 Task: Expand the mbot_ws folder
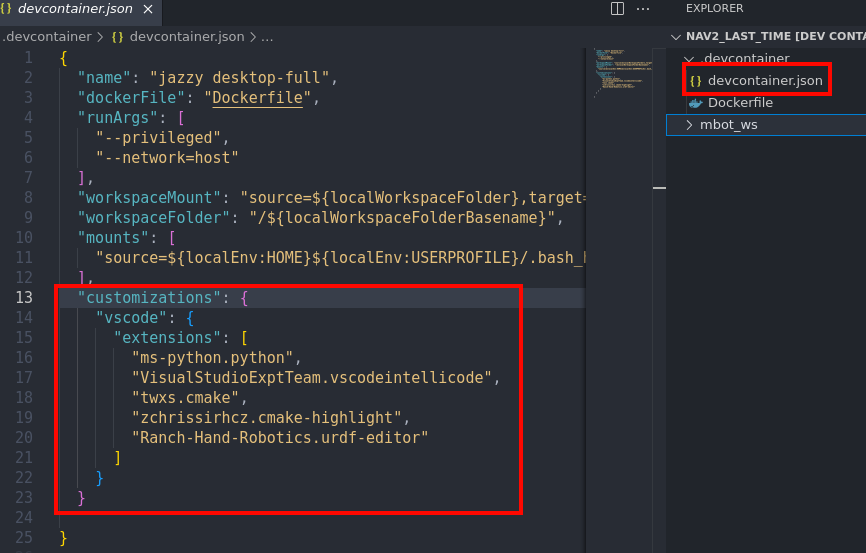click(x=689, y=125)
